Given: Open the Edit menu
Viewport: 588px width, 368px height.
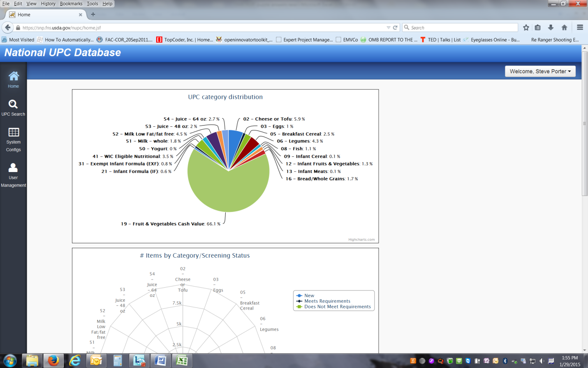Looking at the screenshot, I should pos(18,4).
